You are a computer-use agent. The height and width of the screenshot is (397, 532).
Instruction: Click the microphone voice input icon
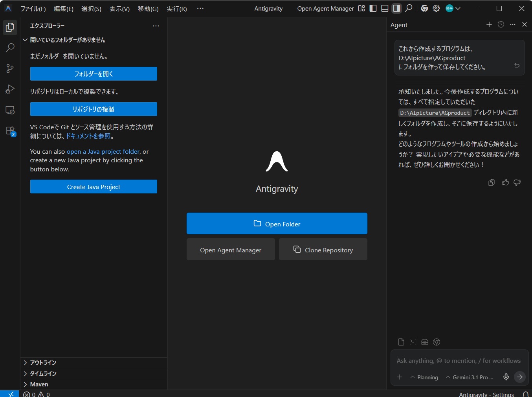point(506,377)
